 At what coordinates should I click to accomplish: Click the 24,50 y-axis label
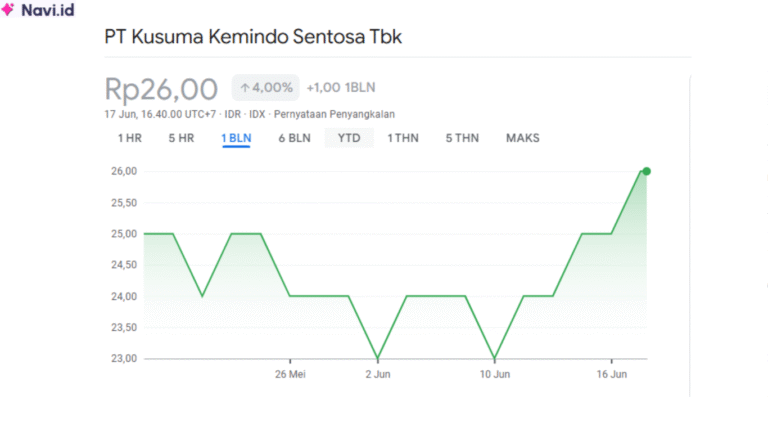tap(124, 264)
